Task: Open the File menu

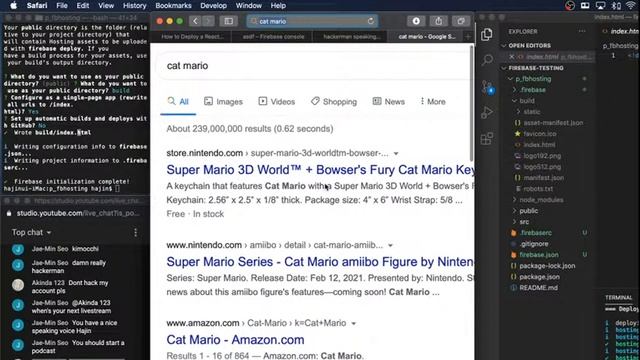Action: pyautogui.click(x=62, y=6)
